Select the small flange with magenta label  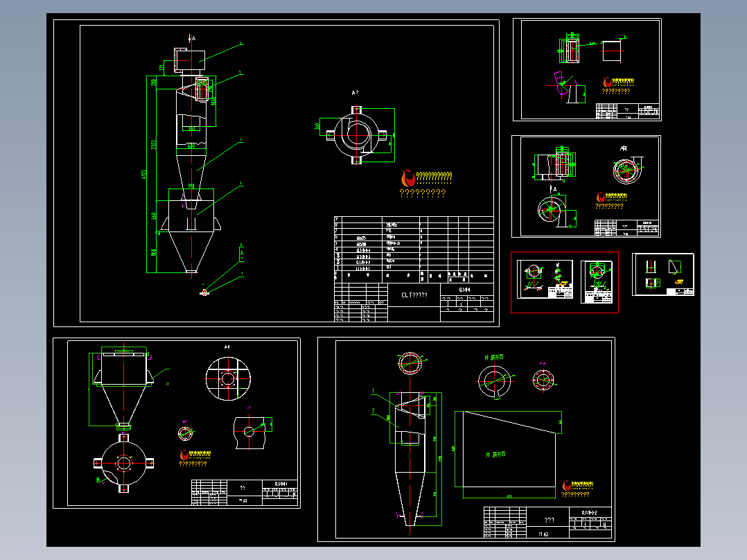[x=543, y=380]
